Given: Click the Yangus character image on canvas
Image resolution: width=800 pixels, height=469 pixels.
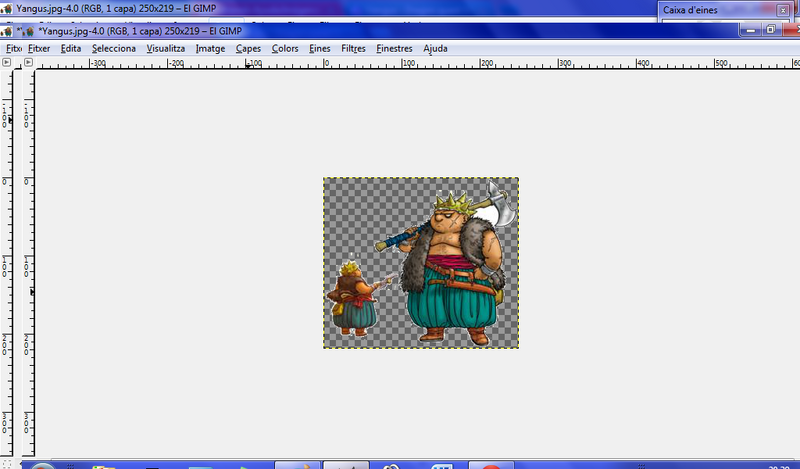Looking at the screenshot, I should click(421, 263).
